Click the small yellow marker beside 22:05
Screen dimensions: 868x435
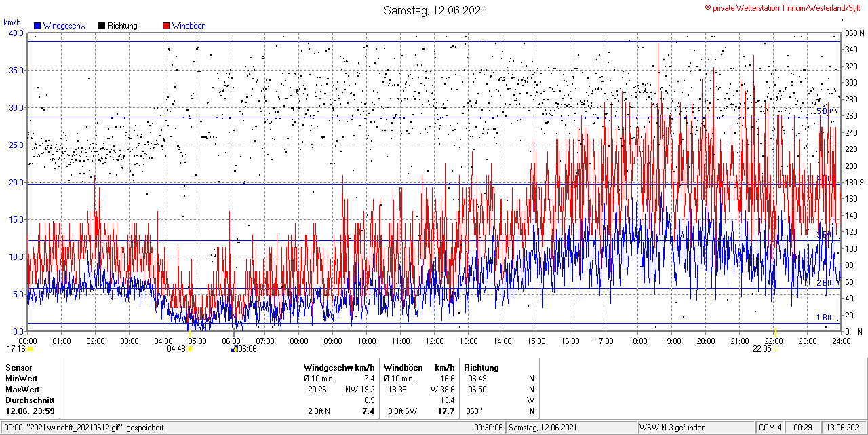(775, 349)
